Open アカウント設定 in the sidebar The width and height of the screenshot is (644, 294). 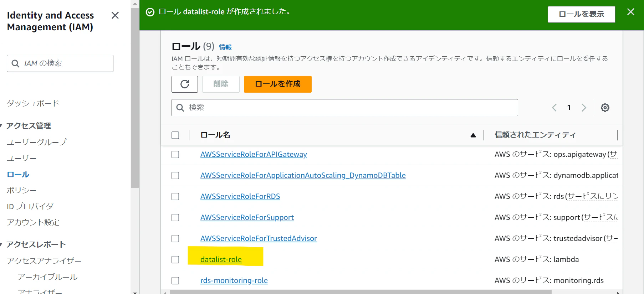(x=33, y=222)
